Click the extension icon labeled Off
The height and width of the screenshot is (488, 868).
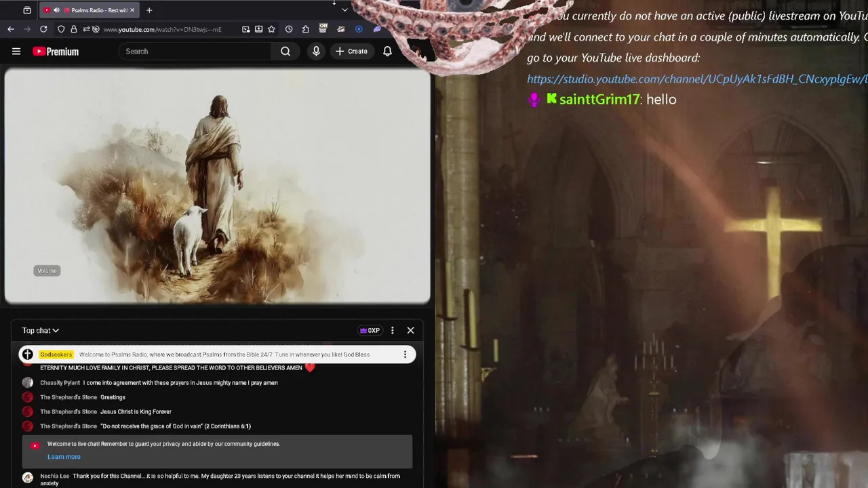[x=323, y=28]
